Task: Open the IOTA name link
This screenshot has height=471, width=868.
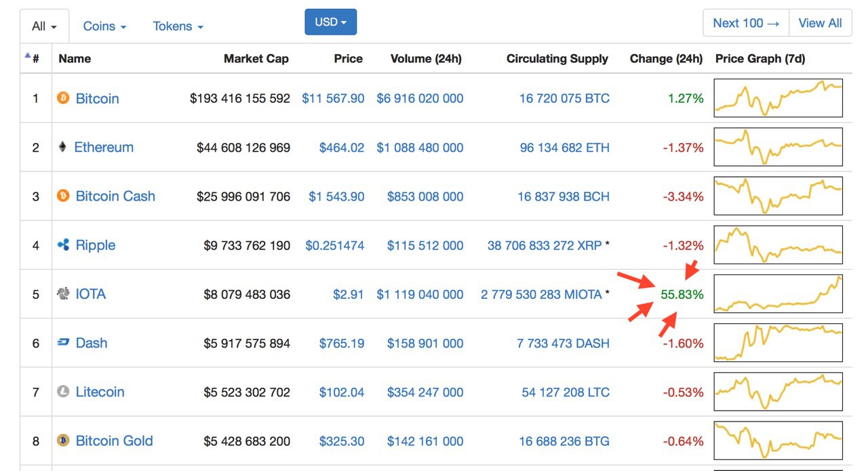Action: [x=91, y=293]
